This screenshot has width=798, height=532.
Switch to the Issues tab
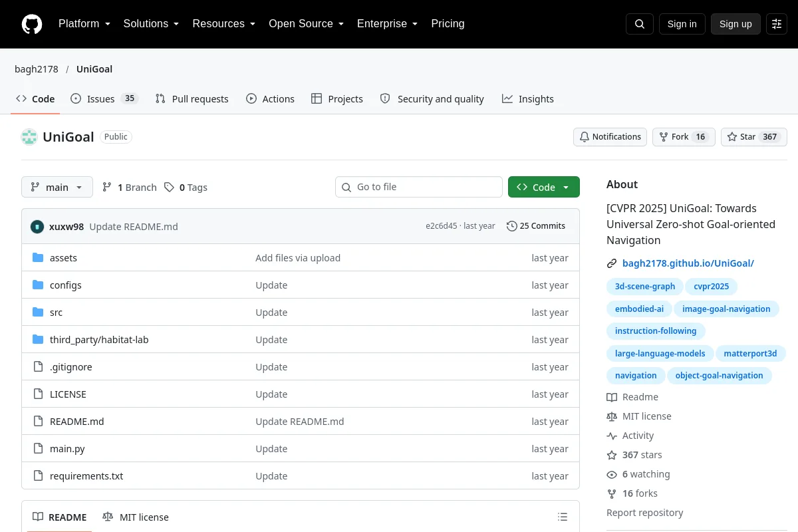tap(104, 99)
